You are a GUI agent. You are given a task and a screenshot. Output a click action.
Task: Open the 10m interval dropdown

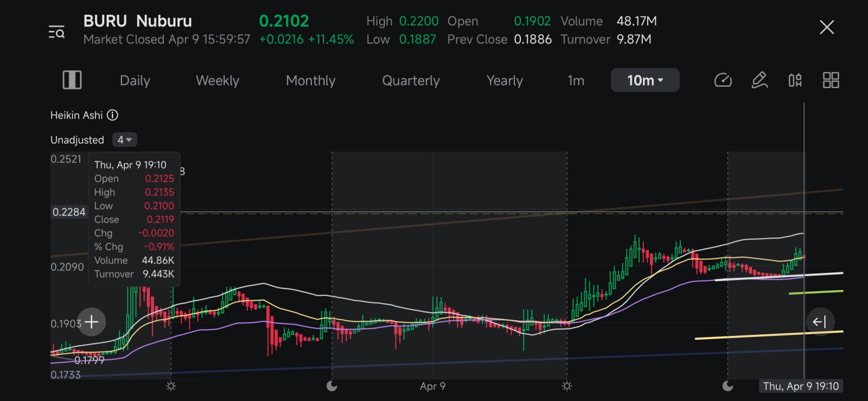pyautogui.click(x=645, y=80)
